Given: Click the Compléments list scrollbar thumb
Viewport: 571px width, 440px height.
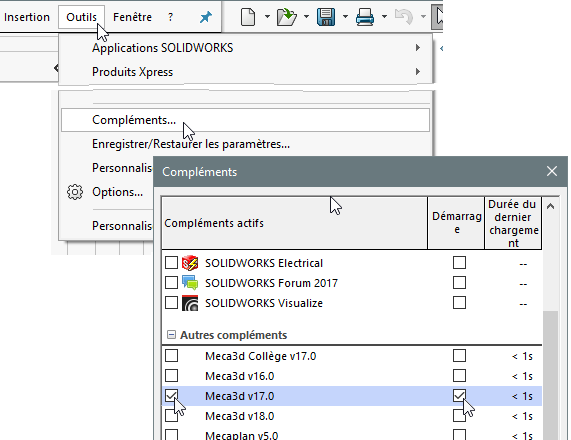Looking at the screenshot, I should tap(550, 375).
